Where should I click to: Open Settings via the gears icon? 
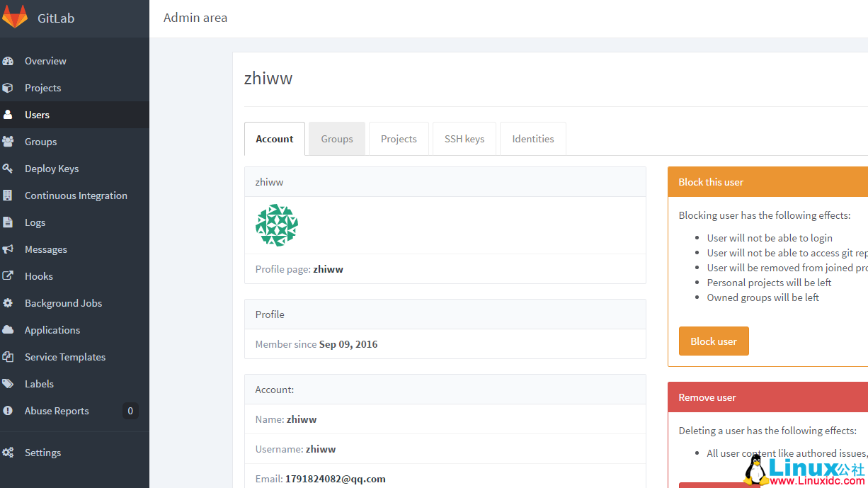(x=8, y=453)
